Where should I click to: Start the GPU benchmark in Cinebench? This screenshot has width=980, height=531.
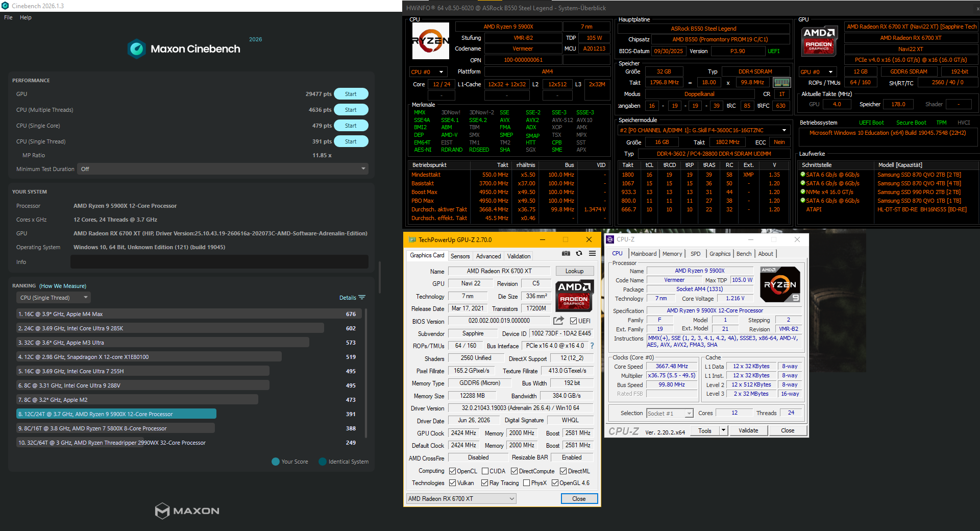point(351,94)
